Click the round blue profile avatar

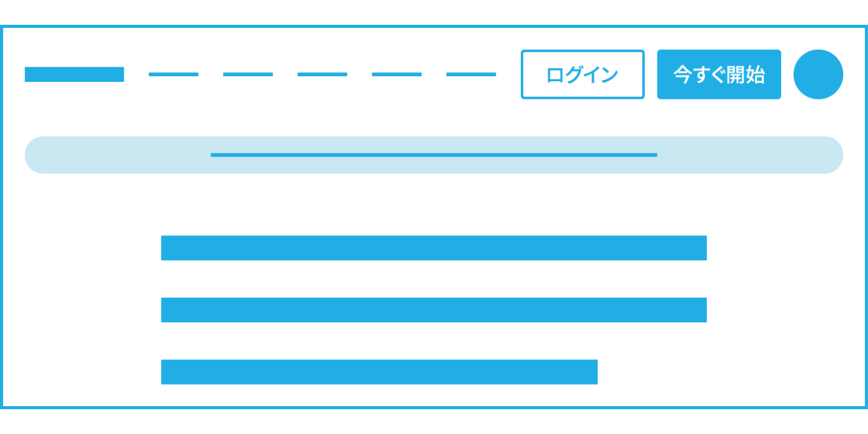click(x=818, y=74)
